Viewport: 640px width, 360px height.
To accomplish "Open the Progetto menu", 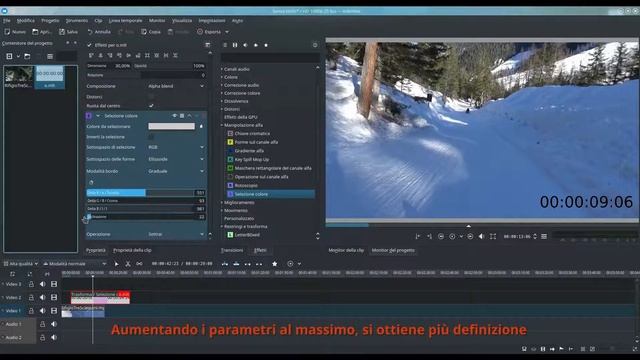I will click(50, 20).
